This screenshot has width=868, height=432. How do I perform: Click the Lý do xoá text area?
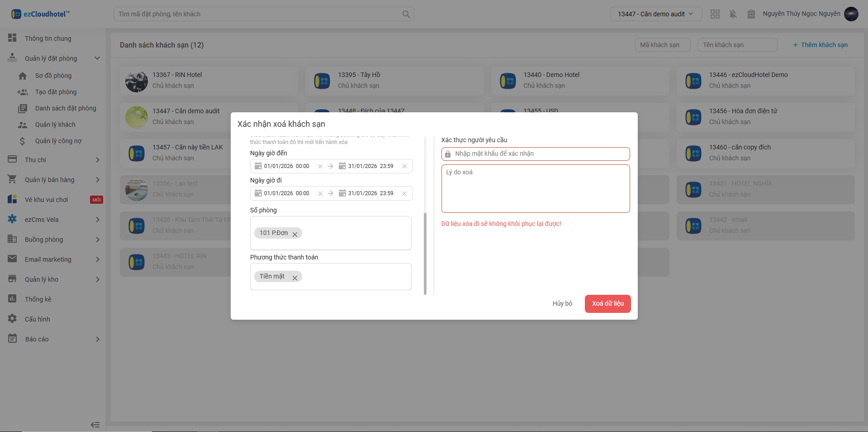(536, 188)
